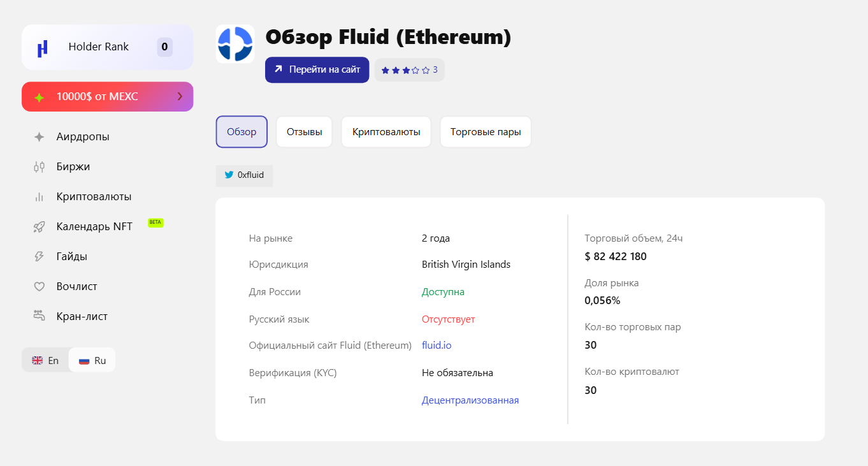The width and height of the screenshot is (868, 466).
Task: Click the Криптовалюты bar chart icon
Action: point(39,197)
